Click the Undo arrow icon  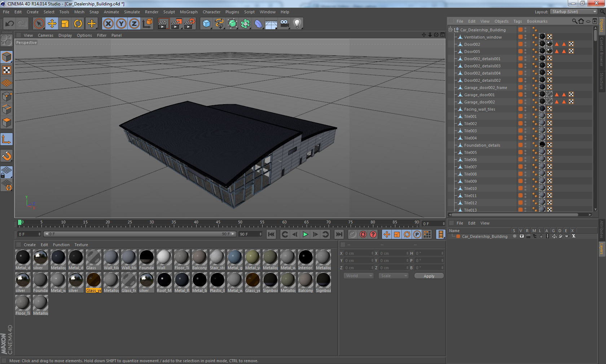pyautogui.click(x=10, y=24)
